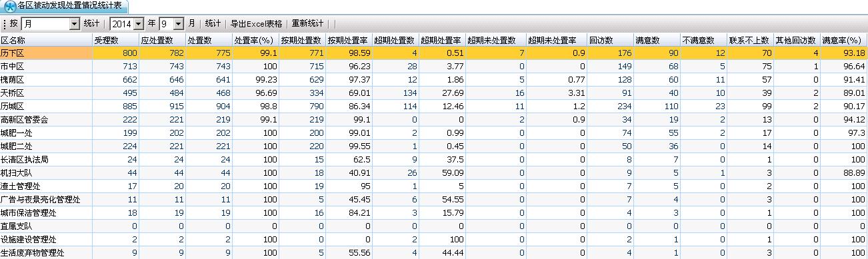The width and height of the screenshot is (868, 259).
Task: Click 99.23 cell in 槐荫区 row
Action: [x=255, y=80]
